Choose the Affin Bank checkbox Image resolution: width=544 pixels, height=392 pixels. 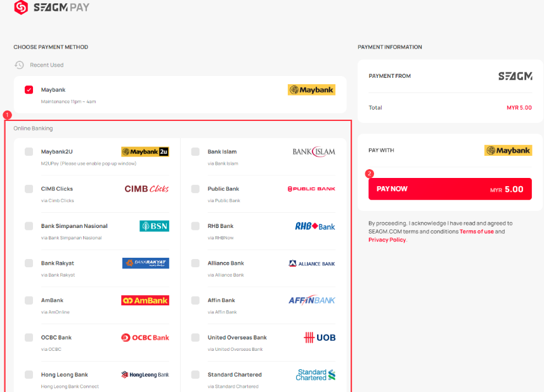tap(195, 300)
